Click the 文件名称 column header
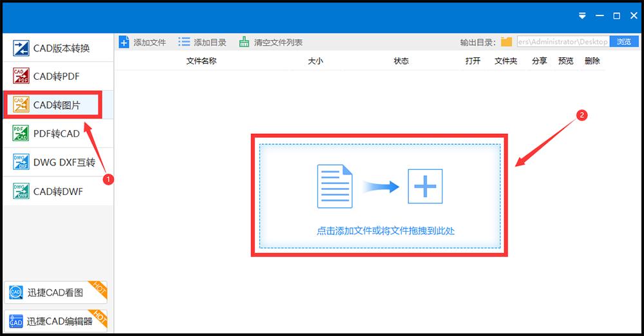Image resolution: width=644 pixels, height=336 pixels. pos(201,61)
